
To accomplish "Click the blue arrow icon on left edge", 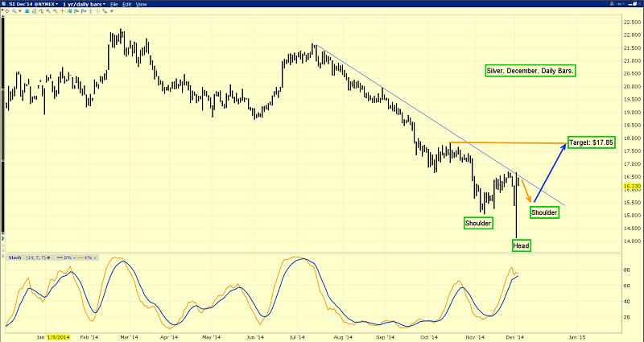I will click(x=3, y=238).
